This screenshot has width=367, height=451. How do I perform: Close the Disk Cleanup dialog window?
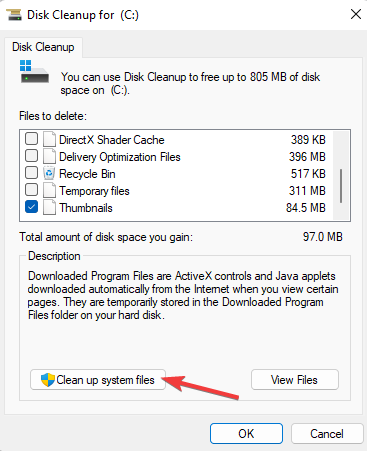(356, 14)
